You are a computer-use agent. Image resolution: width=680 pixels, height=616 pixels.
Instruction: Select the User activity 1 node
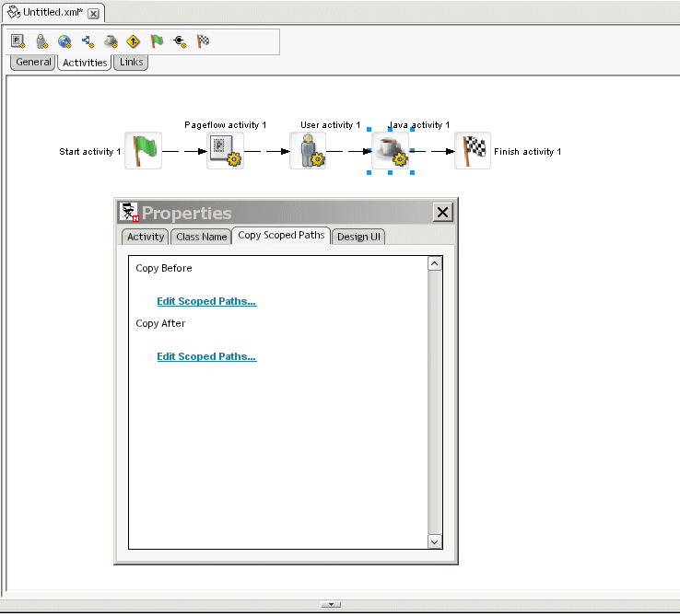click(x=308, y=150)
